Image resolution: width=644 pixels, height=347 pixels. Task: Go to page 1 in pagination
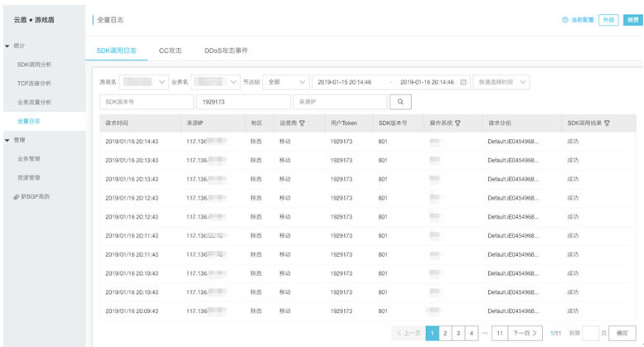[432, 333]
